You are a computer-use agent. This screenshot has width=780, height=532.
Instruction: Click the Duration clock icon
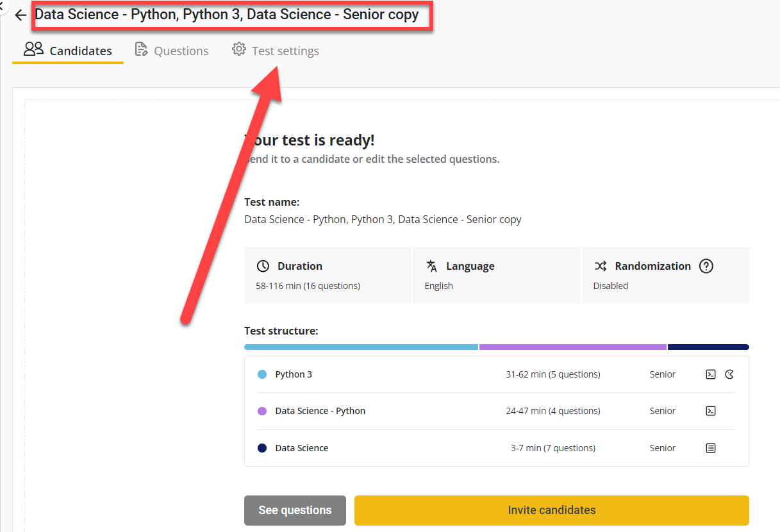(x=263, y=266)
